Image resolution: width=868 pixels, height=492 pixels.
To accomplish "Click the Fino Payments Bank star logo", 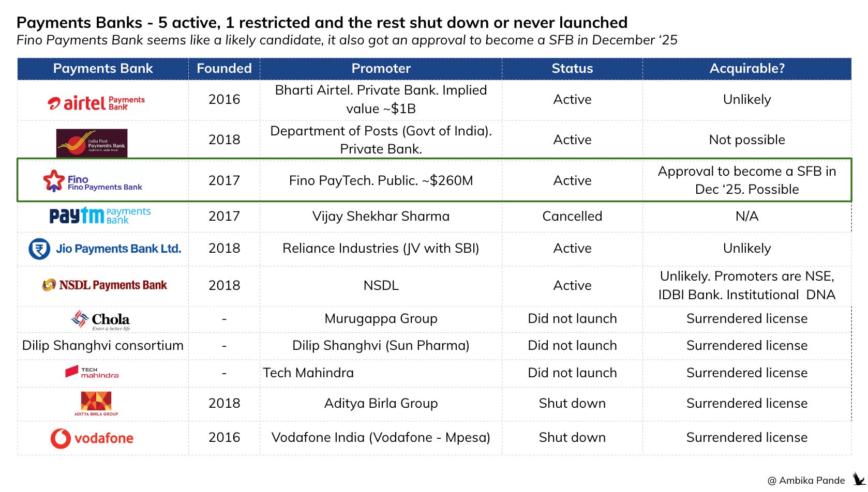I will (53, 181).
